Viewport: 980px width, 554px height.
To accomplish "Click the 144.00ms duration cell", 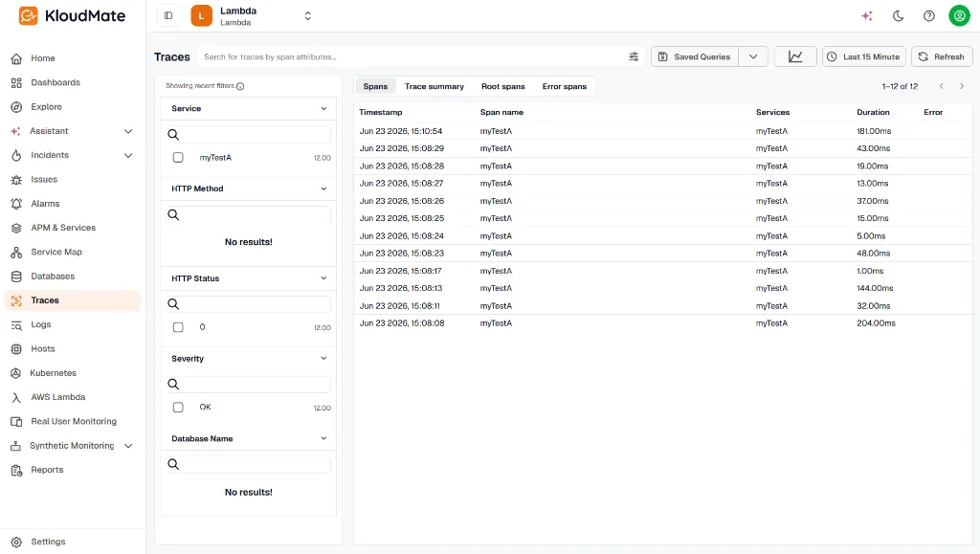I will coord(875,289).
